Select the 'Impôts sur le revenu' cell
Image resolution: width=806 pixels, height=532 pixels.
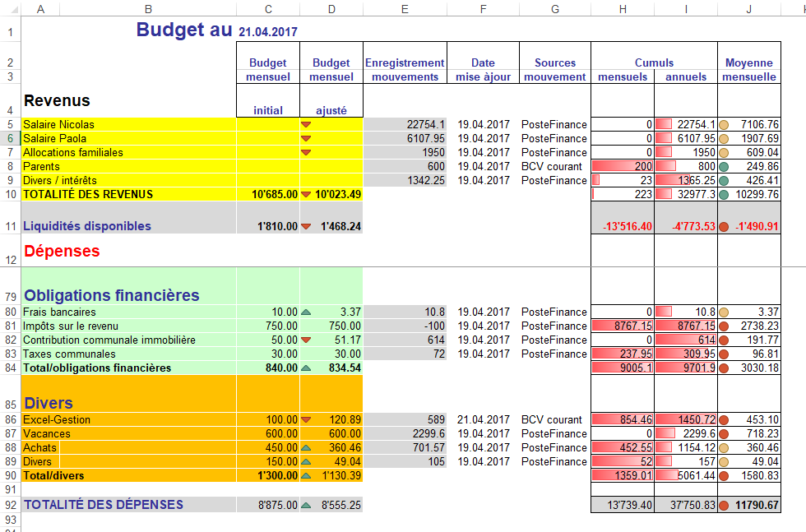[128, 326]
